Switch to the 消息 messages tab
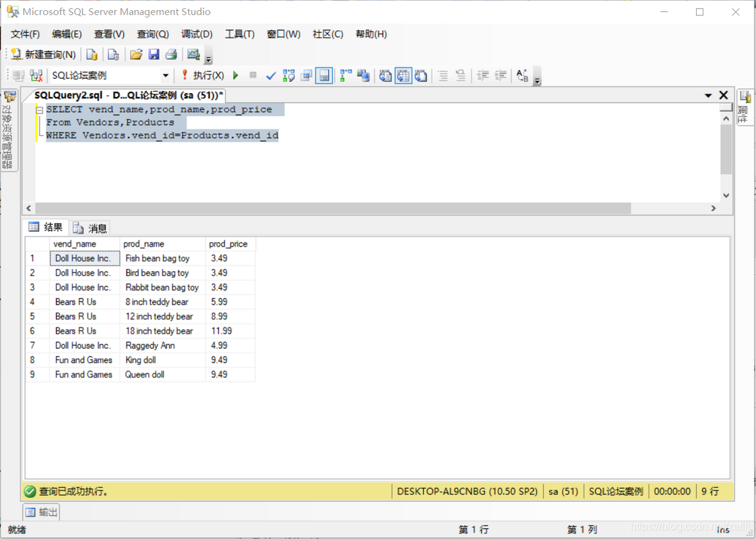Screen dimensions: 756x539 pyautogui.click(x=90, y=228)
